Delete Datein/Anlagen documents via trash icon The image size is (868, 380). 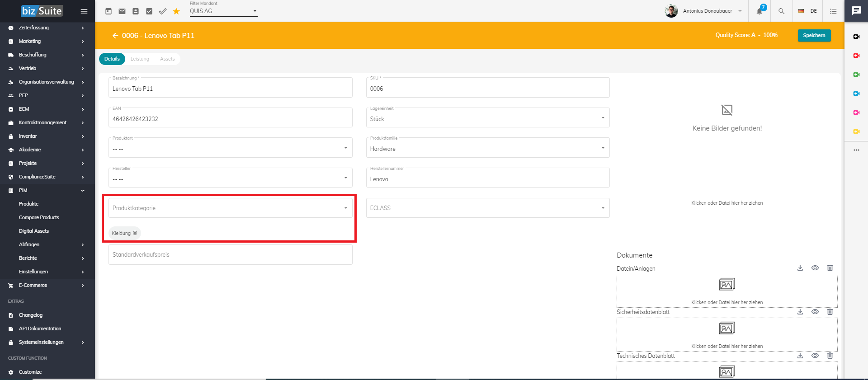830,268
